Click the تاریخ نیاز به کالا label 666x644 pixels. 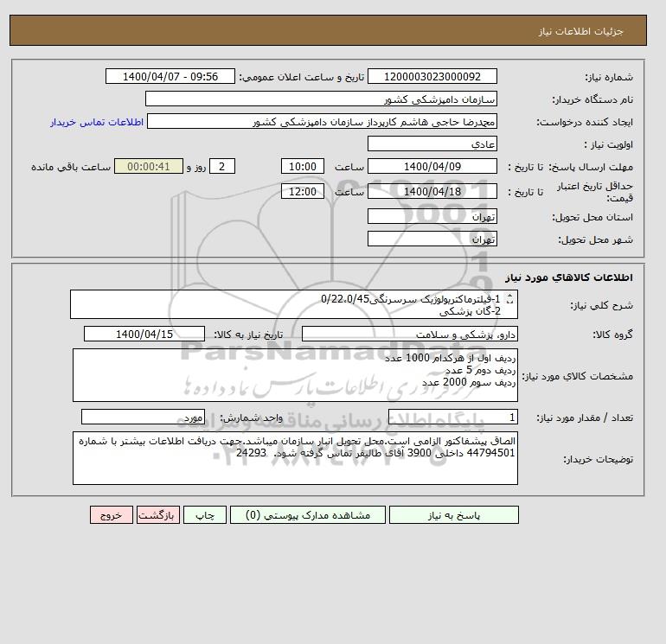pyautogui.click(x=247, y=335)
